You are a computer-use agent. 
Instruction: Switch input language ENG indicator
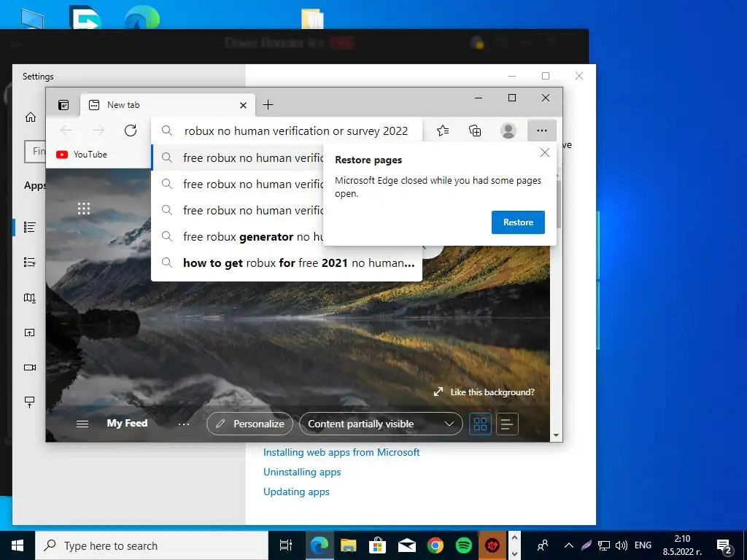click(x=643, y=545)
